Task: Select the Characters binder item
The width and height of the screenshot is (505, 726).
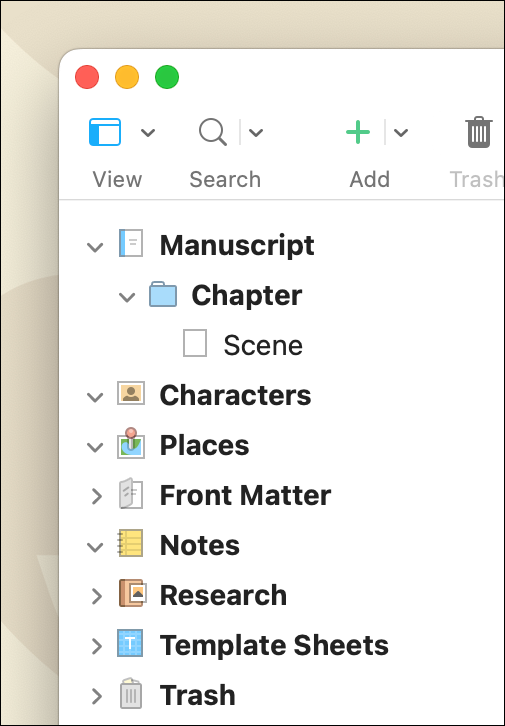Action: (x=235, y=395)
